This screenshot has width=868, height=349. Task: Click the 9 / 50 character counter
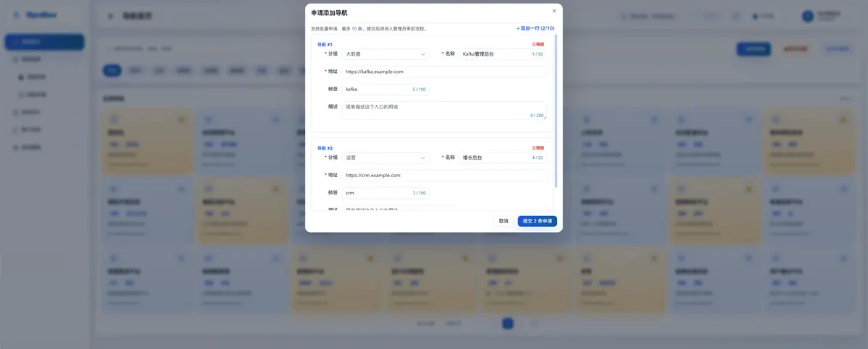[x=537, y=54]
